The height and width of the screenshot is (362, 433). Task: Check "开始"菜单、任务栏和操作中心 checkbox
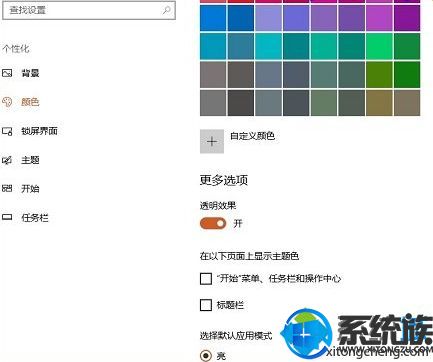tap(206, 278)
